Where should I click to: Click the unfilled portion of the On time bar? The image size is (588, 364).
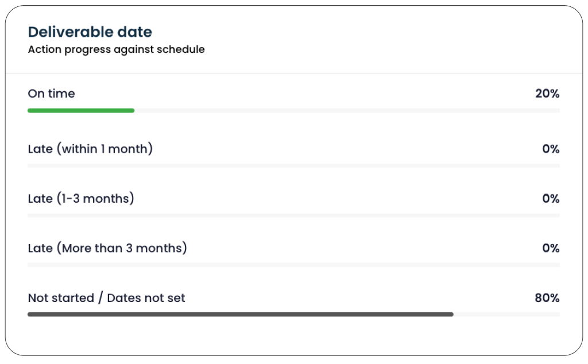[347, 111]
